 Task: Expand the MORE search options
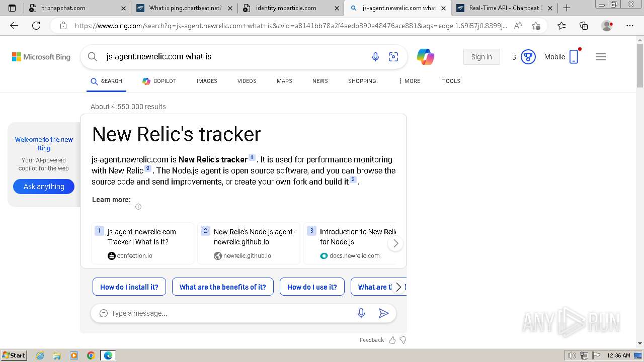click(410, 81)
